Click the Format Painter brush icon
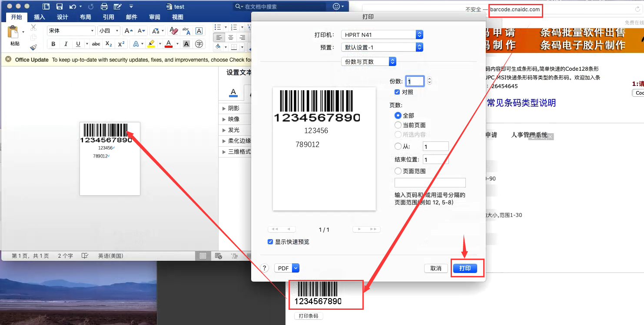This screenshot has height=325, width=644. 33,47
